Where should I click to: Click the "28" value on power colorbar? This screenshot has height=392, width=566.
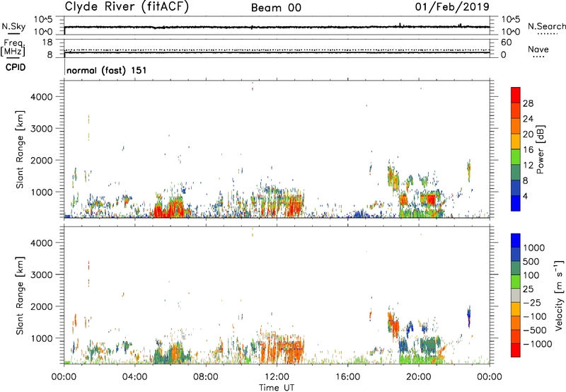tap(528, 103)
